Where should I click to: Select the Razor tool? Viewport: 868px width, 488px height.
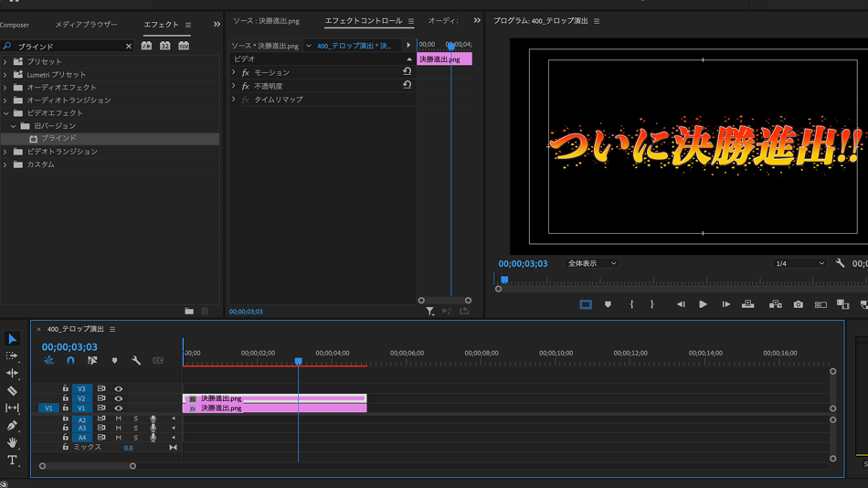(12, 391)
